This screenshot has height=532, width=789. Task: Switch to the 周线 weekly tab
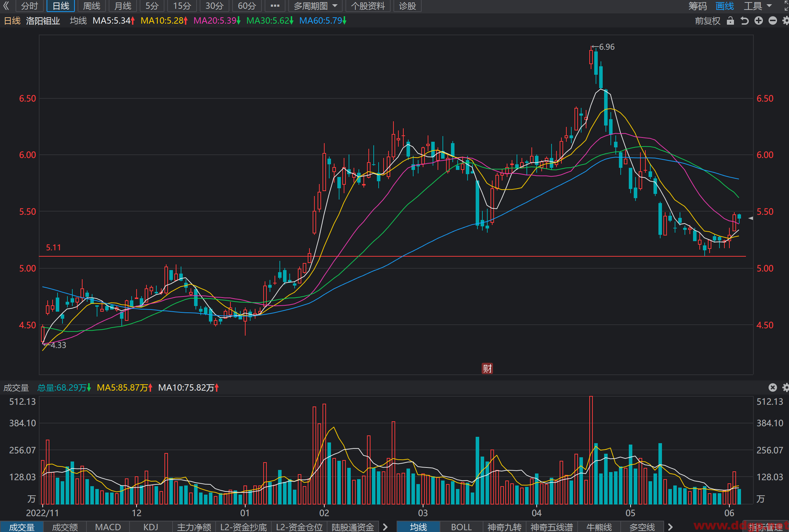coord(91,6)
